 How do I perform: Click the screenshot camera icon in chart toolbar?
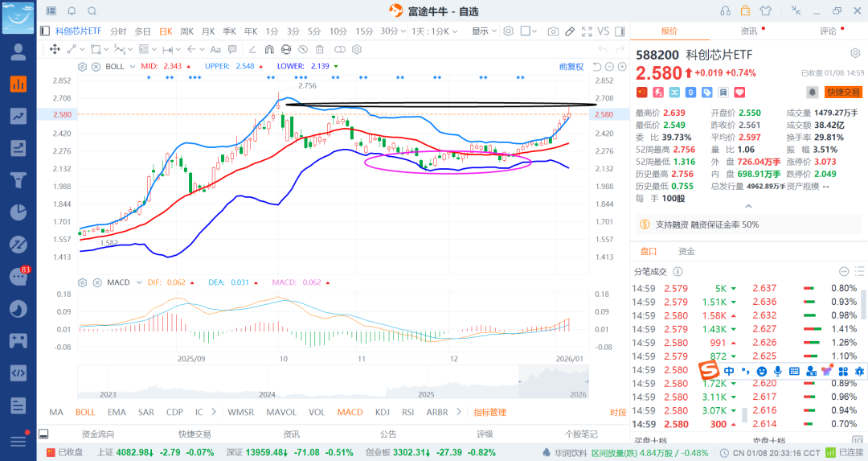click(x=553, y=31)
